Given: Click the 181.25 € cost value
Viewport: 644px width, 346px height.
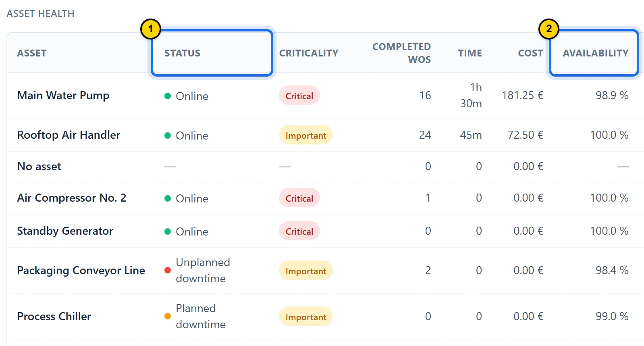Looking at the screenshot, I should 522,96.
